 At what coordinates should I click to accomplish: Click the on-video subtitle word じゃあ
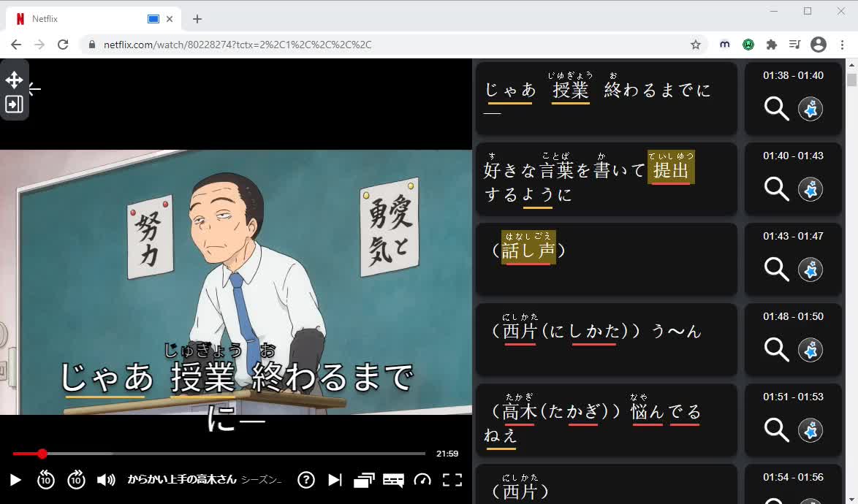pos(106,378)
